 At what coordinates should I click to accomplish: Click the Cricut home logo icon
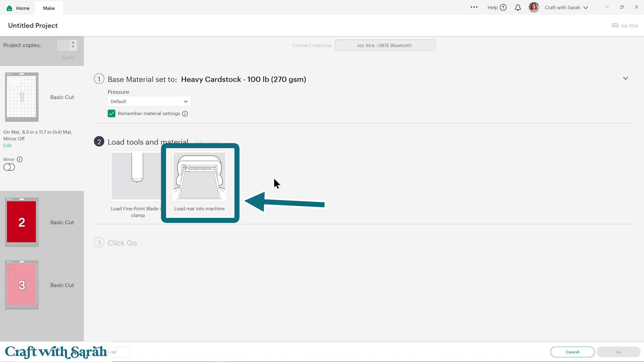pos(9,8)
